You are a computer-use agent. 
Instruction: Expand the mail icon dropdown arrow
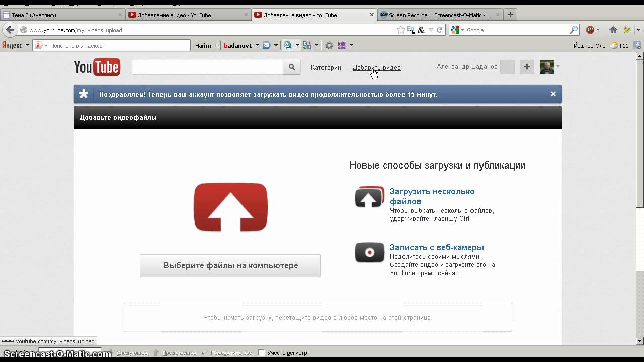(x=276, y=45)
